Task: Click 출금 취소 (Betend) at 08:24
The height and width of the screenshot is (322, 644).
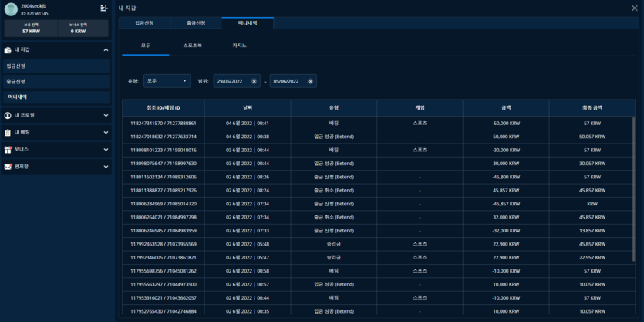Action: tap(333, 191)
